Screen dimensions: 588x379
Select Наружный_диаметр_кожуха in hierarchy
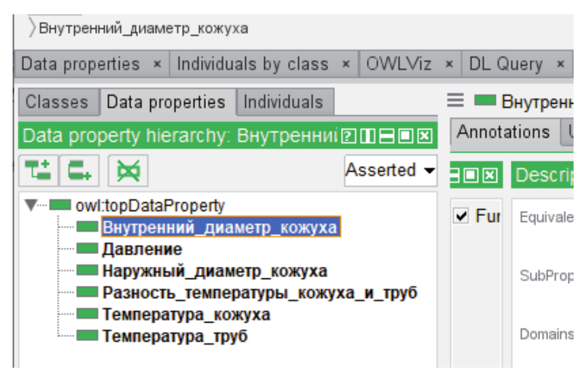(215, 271)
